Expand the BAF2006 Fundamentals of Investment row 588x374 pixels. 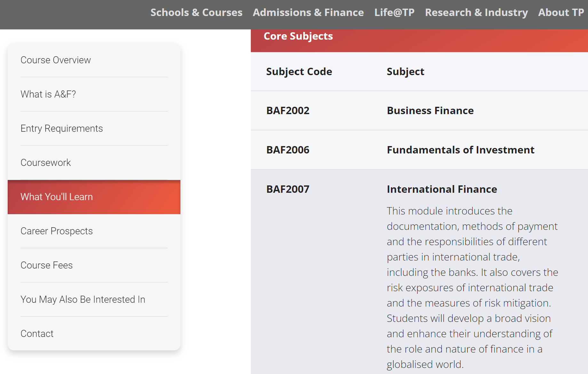(460, 150)
